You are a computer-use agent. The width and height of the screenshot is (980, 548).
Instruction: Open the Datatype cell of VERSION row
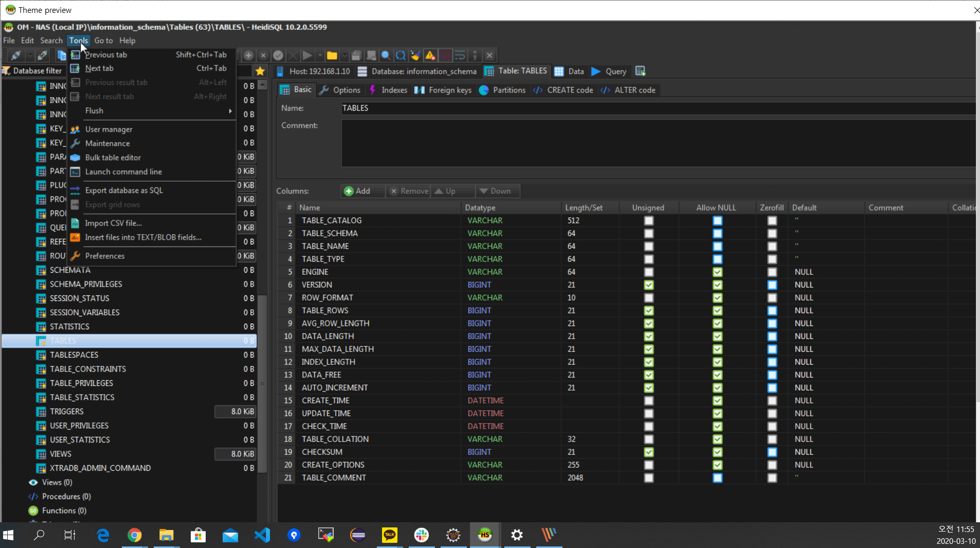511,285
